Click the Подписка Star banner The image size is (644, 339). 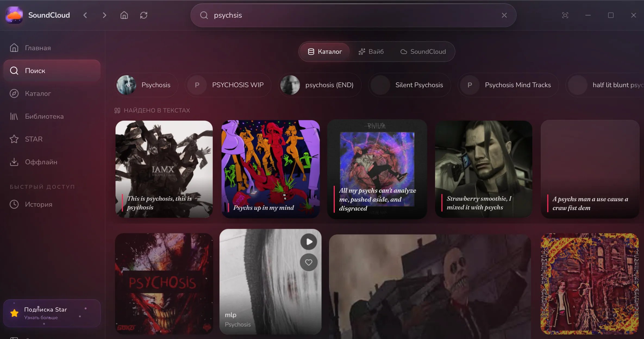(x=52, y=313)
